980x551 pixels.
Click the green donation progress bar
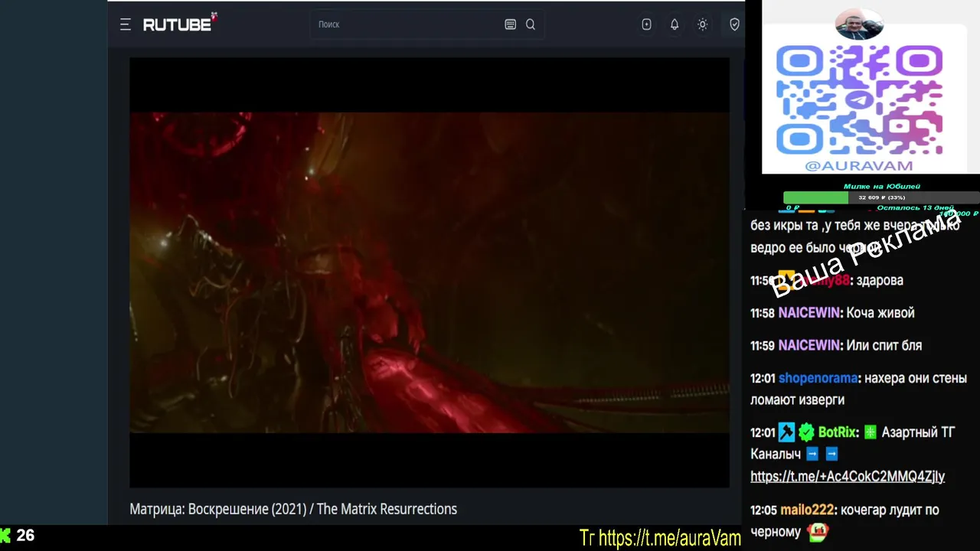(x=815, y=197)
